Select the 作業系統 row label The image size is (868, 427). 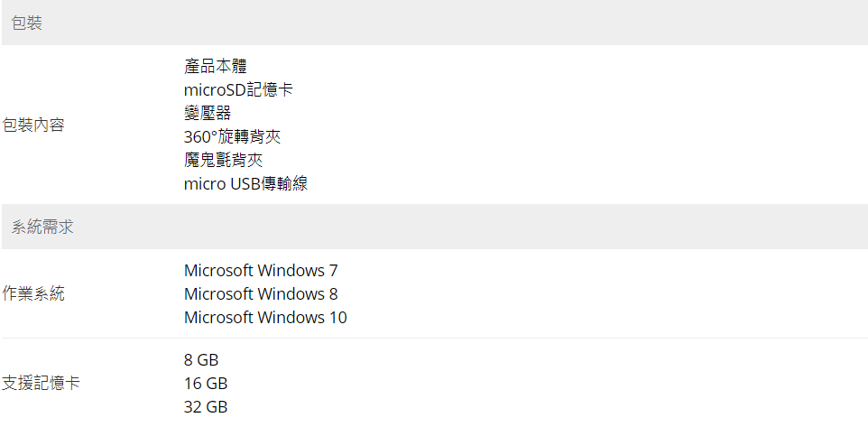pos(33,293)
